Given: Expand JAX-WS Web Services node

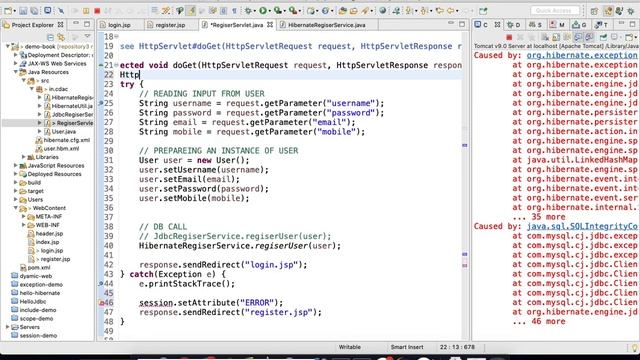Looking at the screenshot, I should 16,63.
